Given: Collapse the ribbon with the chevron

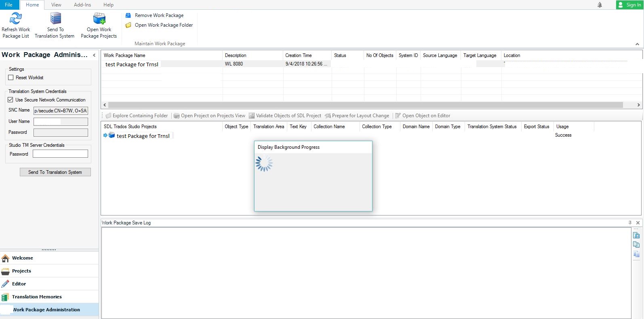Looking at the screenshot, I should [x=637, y=44].
